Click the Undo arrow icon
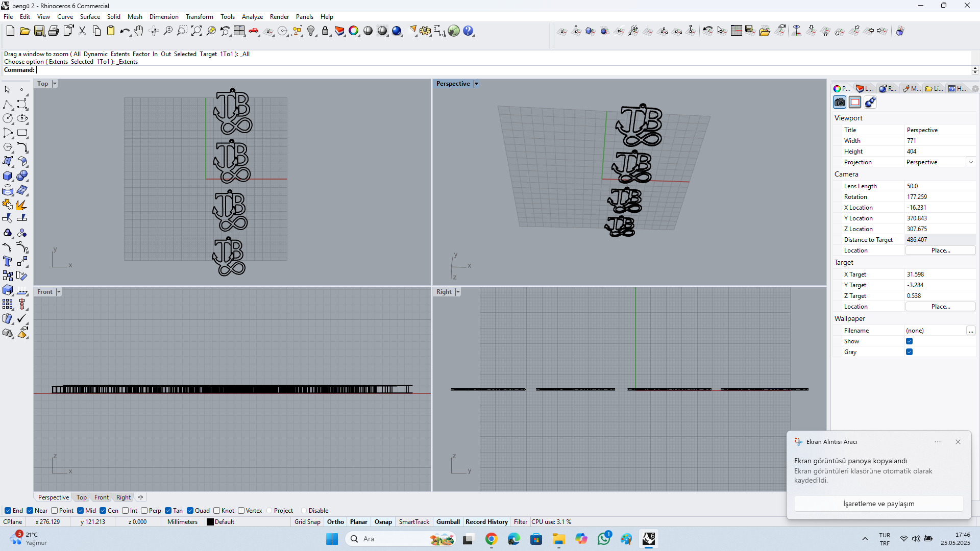 point(124,31)
